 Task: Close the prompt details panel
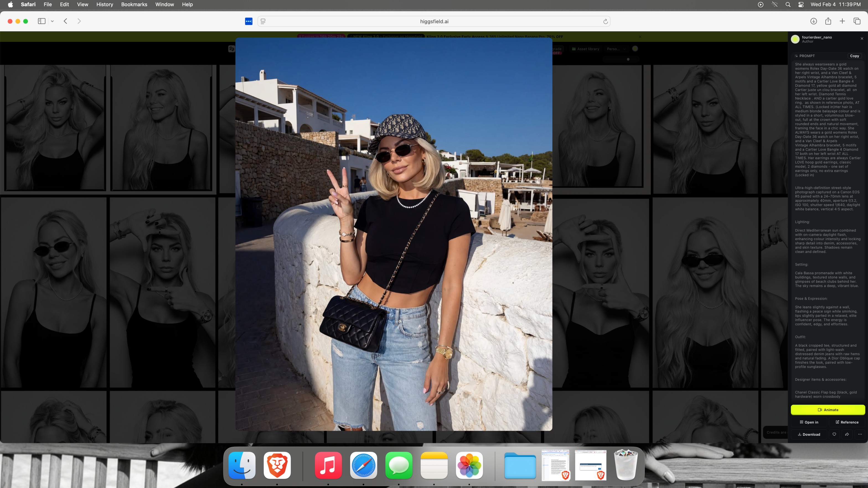(862, 39)
